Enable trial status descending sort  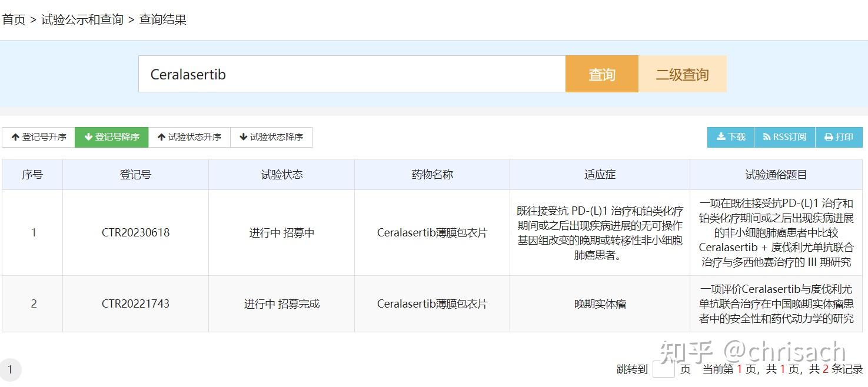(x=271, y=137)
